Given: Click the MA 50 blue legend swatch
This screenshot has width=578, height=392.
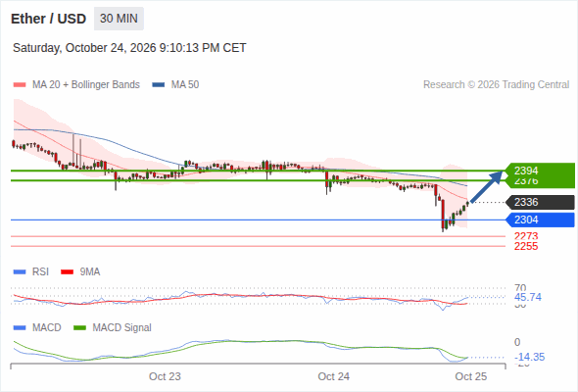Looking at the screenshot, I should pos(159,85).
